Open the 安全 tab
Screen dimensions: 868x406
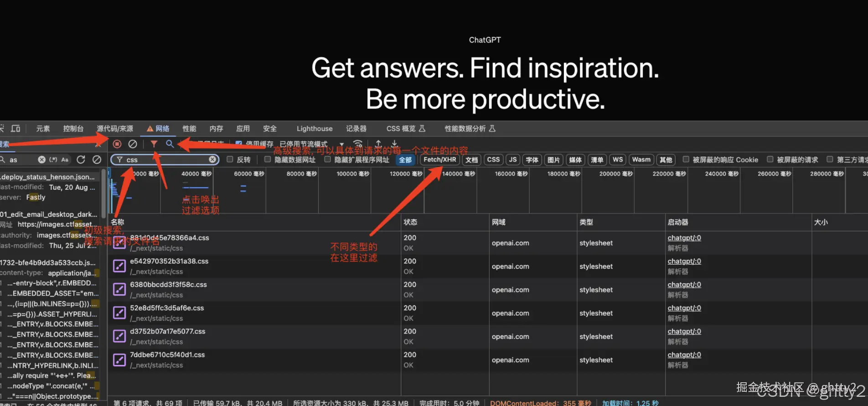click(270, 129)
